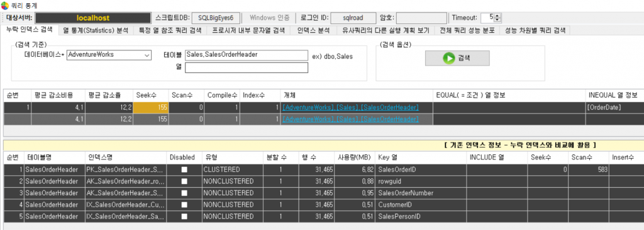Select the SalesOrderNumber key column cell
Viewport: 644px width, 230px height.
coord(421,193)
